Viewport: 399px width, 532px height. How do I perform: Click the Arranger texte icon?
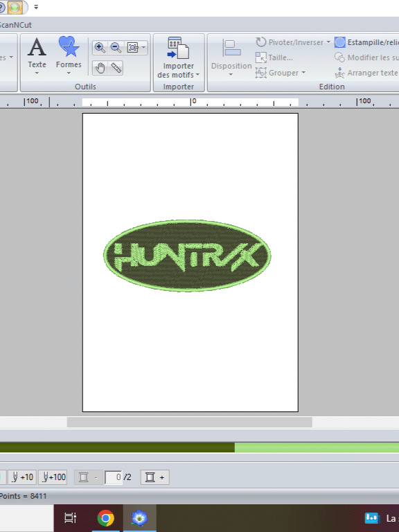[339, 73]
